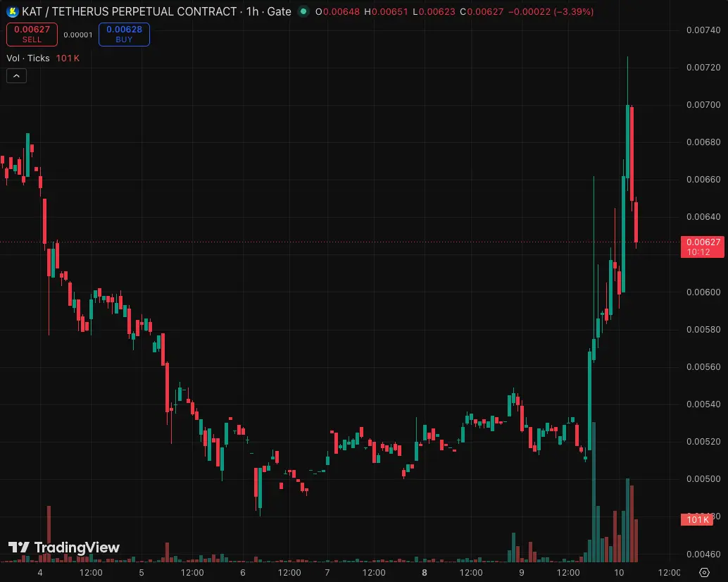Click date label 5 on the time axis
The height and width of the screenshot is (582, 728).
coord(141,573)
